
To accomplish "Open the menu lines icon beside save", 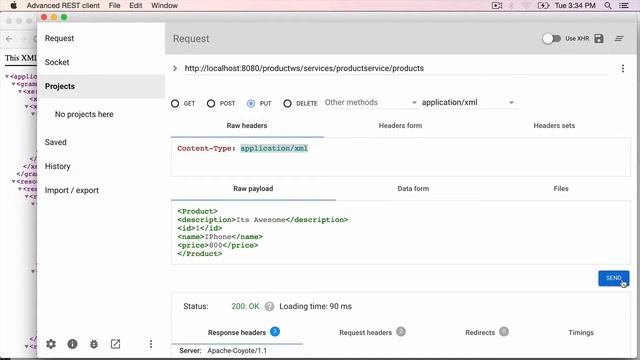I will pyautogui.click(x=619, y=38).
